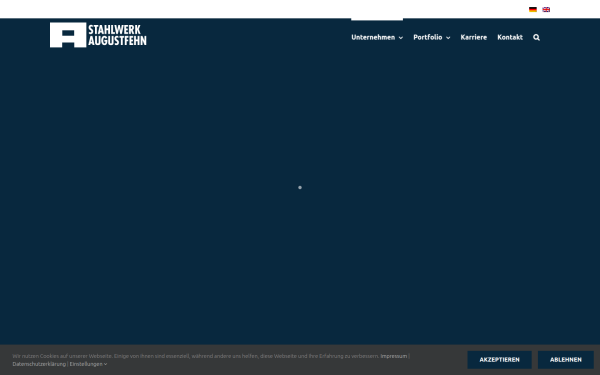Click the slider pagination dot
Screen dimensions: 600x375
(x=300, y=188)
